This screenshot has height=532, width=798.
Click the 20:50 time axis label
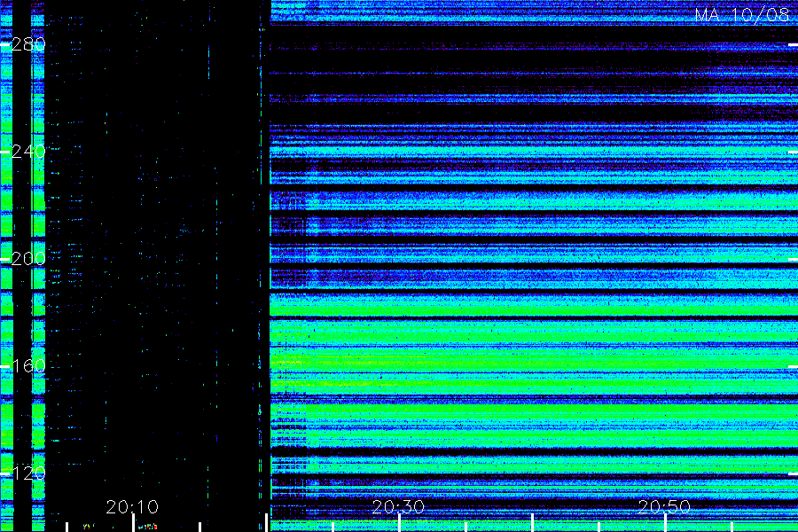[664, 507]
